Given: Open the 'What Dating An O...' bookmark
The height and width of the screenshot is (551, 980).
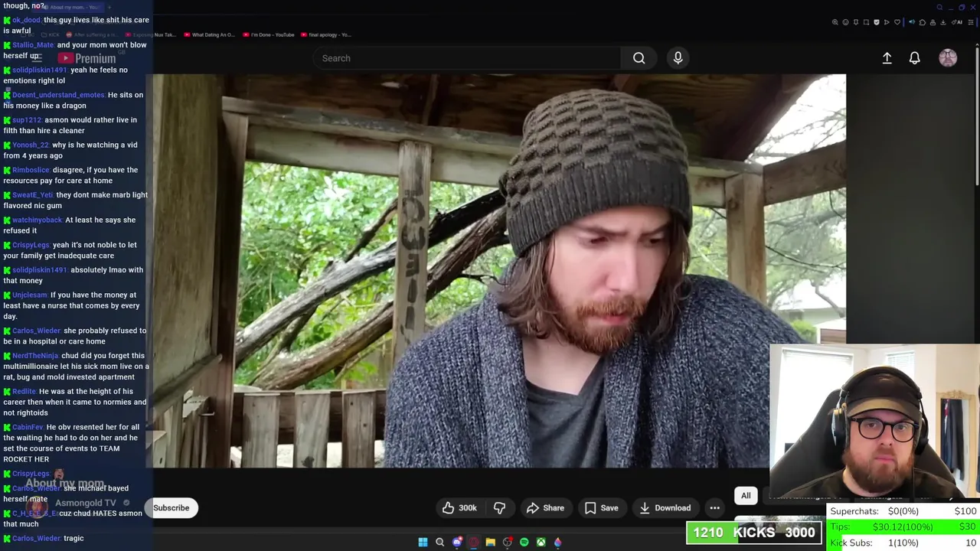Looking at the screenshot, I should tap(209, 34).
